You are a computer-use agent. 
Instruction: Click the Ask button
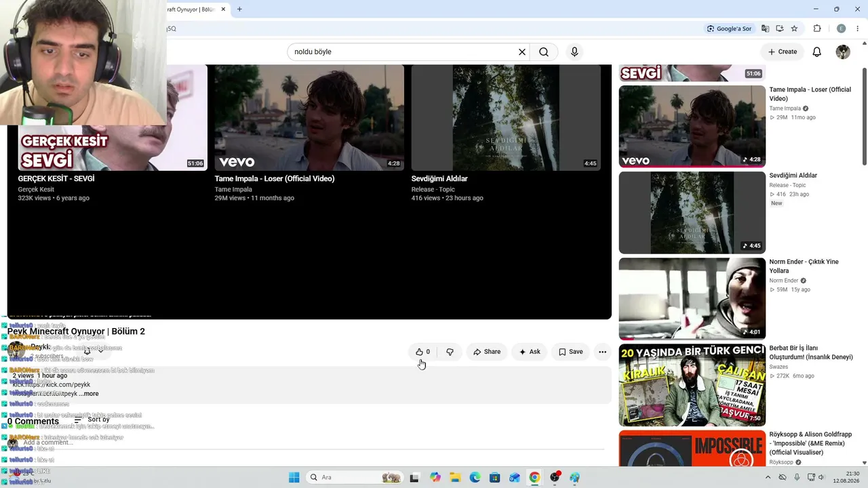pos(530,352)
